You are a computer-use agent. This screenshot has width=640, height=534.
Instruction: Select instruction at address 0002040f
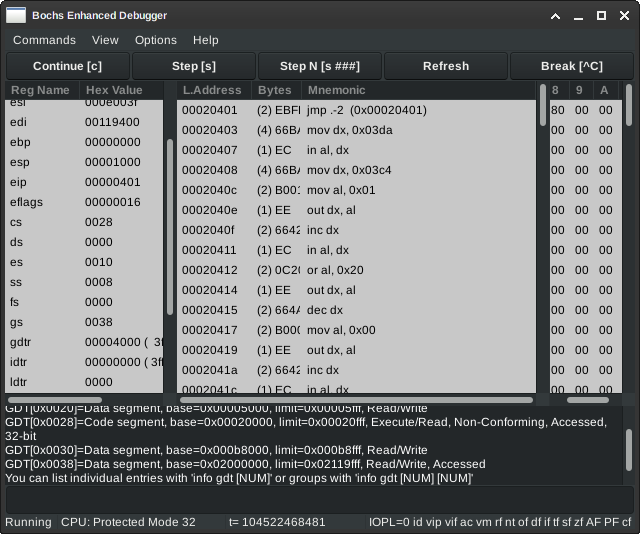click(x=356, y=230)
